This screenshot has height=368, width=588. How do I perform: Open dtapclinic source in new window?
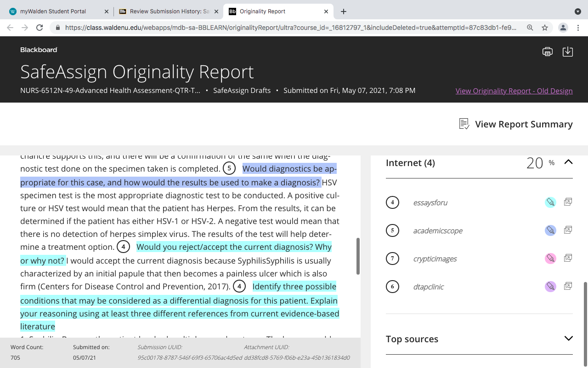click(x=568, y=286)
